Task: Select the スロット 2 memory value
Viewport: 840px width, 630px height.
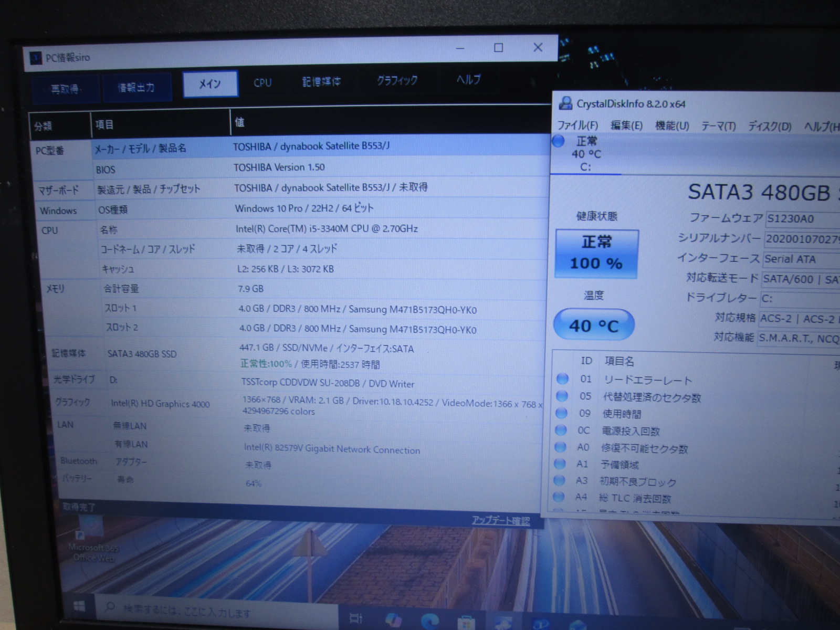Action: click(x=358, y=329)
